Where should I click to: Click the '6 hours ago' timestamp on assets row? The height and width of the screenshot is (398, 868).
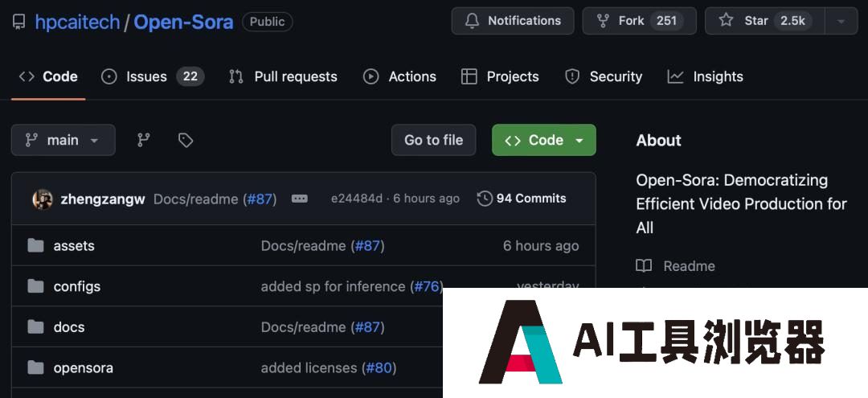541,246
